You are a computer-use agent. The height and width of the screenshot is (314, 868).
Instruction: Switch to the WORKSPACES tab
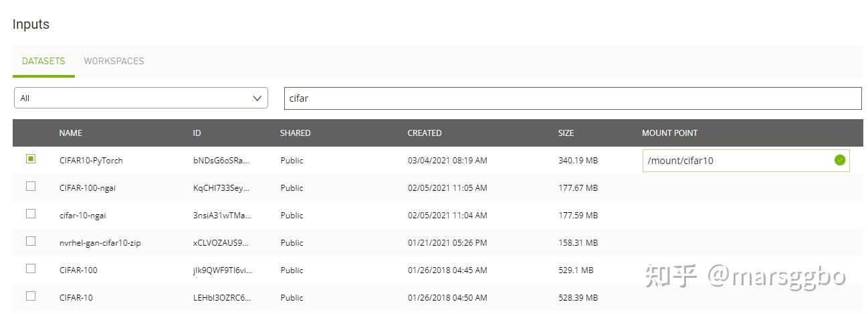pyautogui.click(x=114, y=61)
